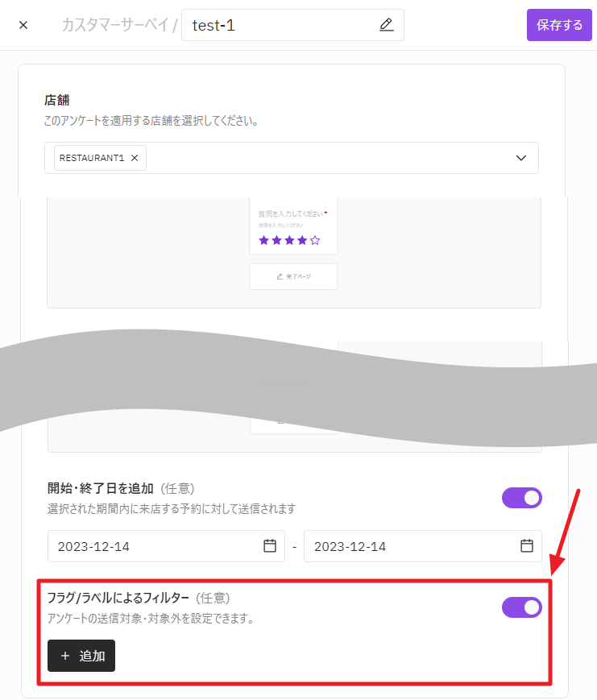Turn off the フラグ/ラベルによるフィルター toggle
The height and width of the screenshot is (700, 597).
pyautogui.click(x=521, y=607)
